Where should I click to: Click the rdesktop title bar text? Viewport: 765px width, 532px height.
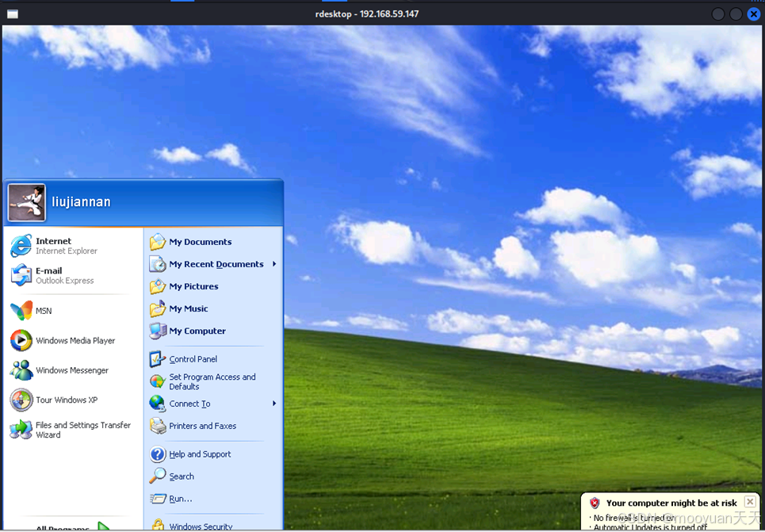(367, 13)
